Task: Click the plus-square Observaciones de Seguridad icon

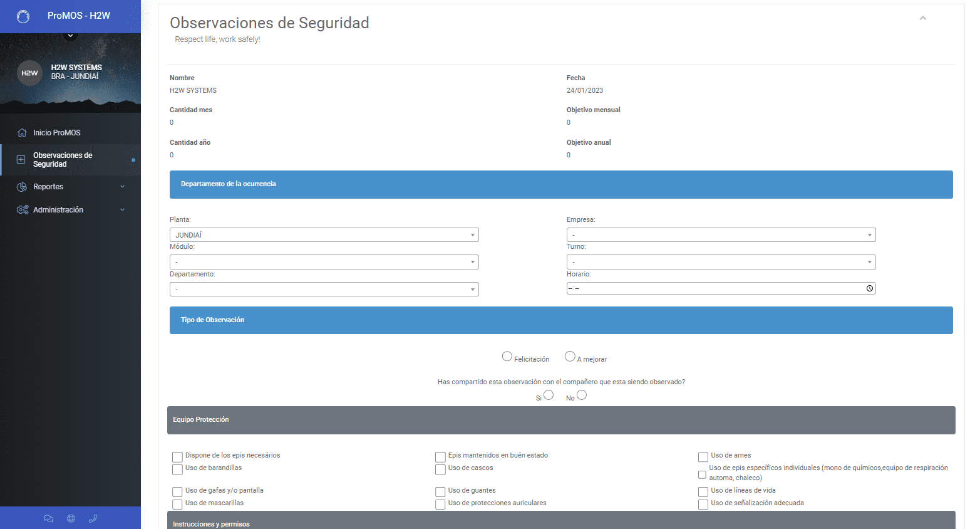Action: pyautogui.click(x=21, y=160)
